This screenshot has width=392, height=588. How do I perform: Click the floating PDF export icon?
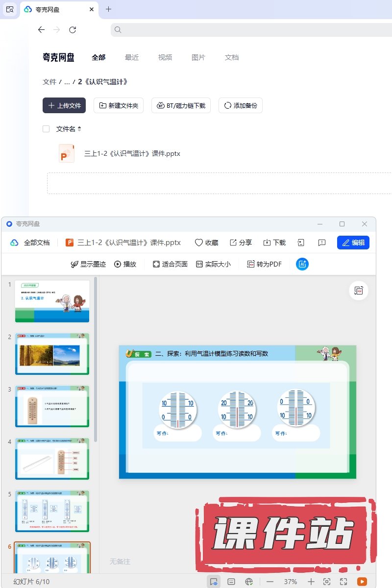coord(359,291)
